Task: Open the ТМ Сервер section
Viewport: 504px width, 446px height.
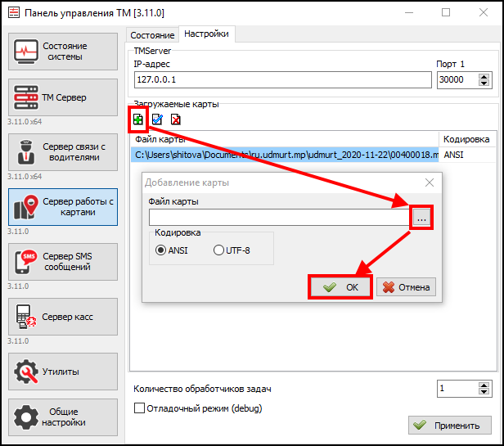Action: (63, 97)
